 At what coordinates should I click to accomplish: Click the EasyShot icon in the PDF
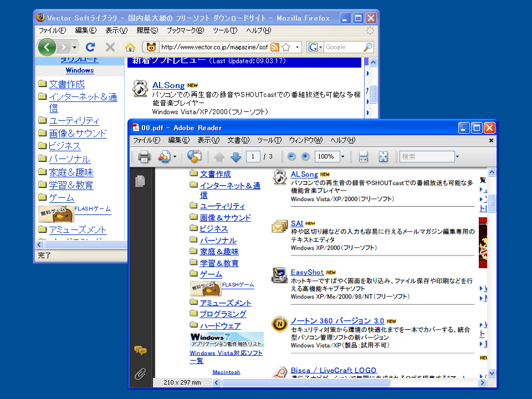(279, 275)
